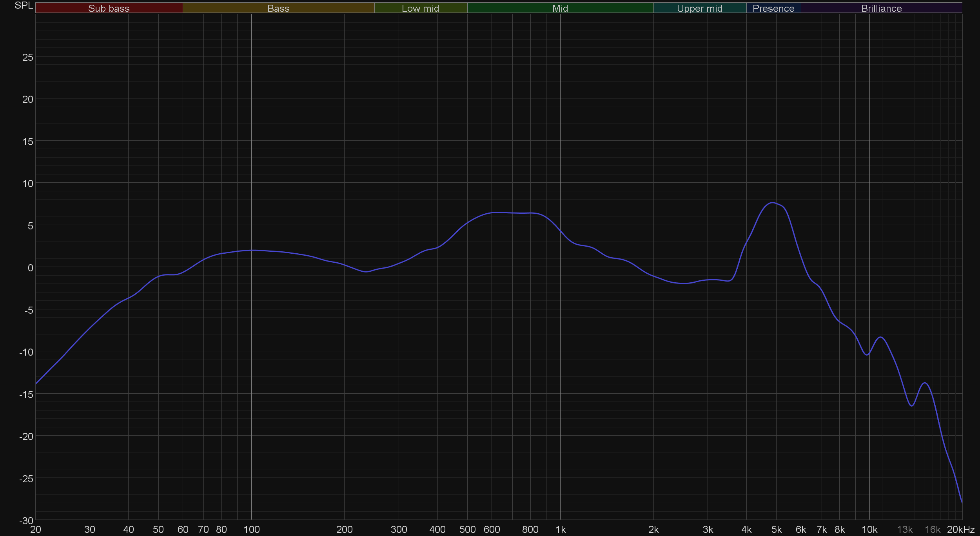Click the curve's dip near 13k
The image size is (980, 536).
912,405
